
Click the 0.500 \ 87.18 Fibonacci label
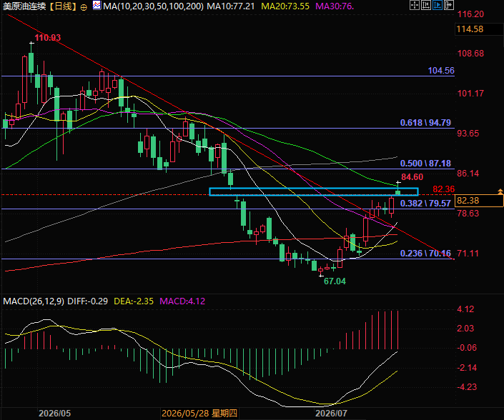tap(425, 164)
